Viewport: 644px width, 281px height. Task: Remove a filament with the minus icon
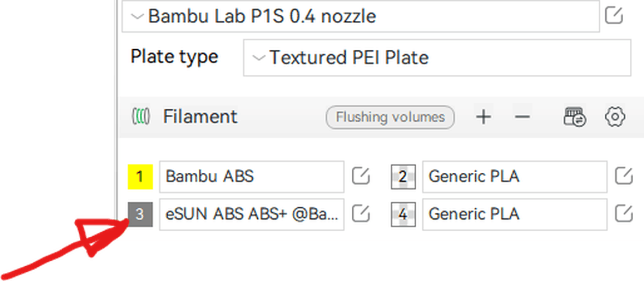522,117
